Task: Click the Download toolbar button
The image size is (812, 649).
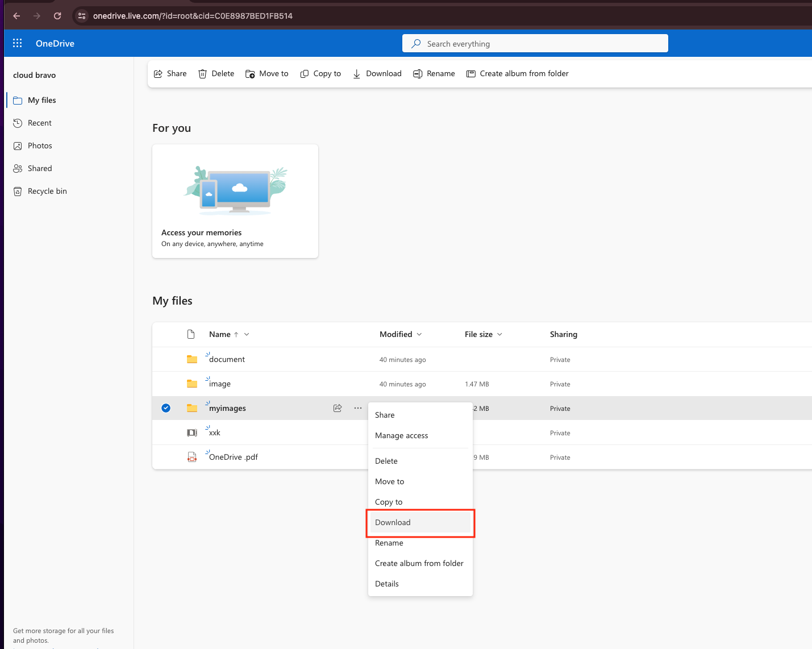Action: tap(377, 73)
